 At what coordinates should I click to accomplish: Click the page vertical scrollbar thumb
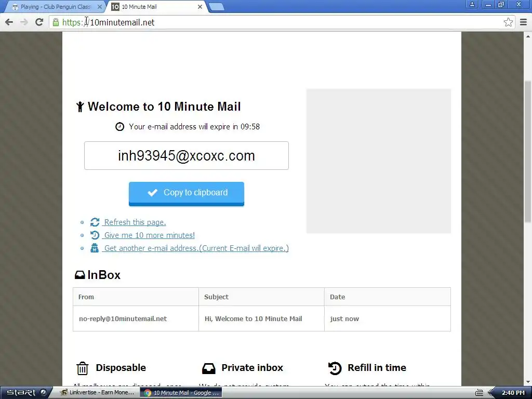(528, 152)
